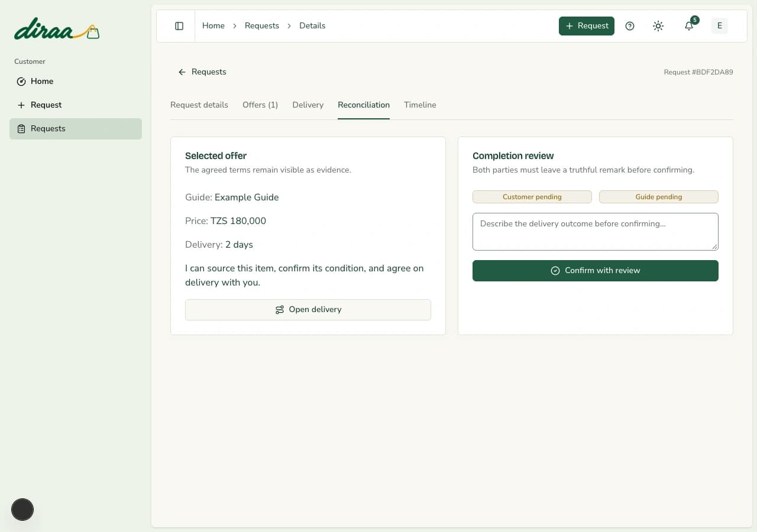This screenshot has width=757, height=532.
Task: Select Requests in the sidebar
Action: coord(76,129)
